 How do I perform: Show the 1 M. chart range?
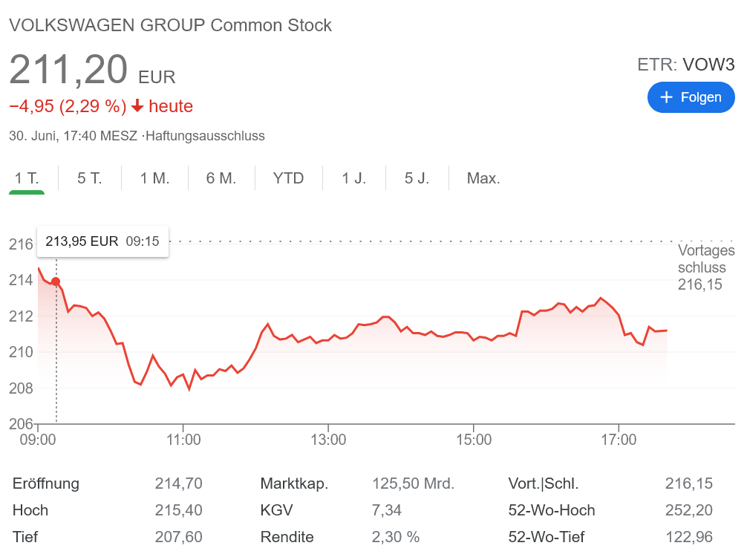[154, 178]
